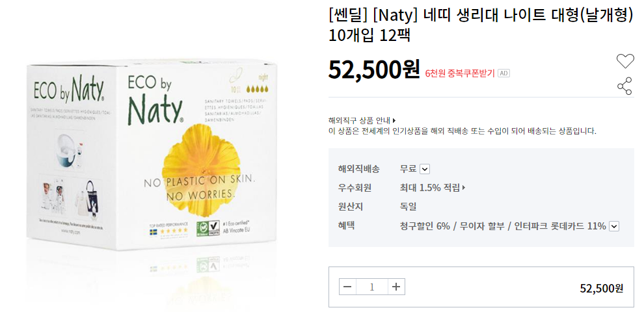Click the 원산지 독일 origin value
The image size is (644, 312).
click(409, 207)
